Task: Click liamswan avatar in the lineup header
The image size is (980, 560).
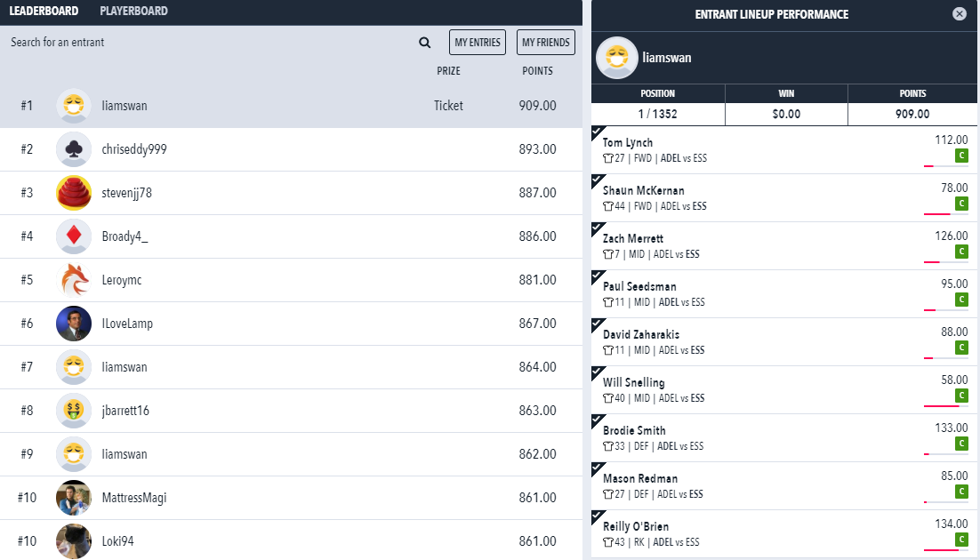Action: [x=617, y=58]
